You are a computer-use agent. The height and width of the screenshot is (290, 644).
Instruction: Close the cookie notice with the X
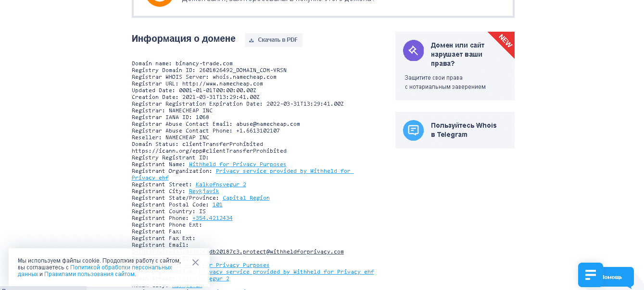pyautogui.click(x=195, y=262)
